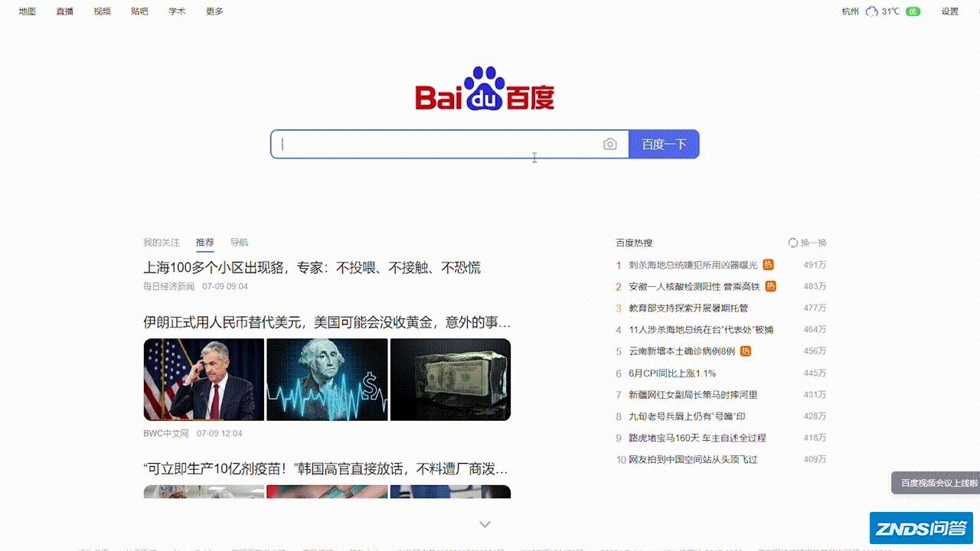Click the 491万 hot search count

(x=815, y=265)
